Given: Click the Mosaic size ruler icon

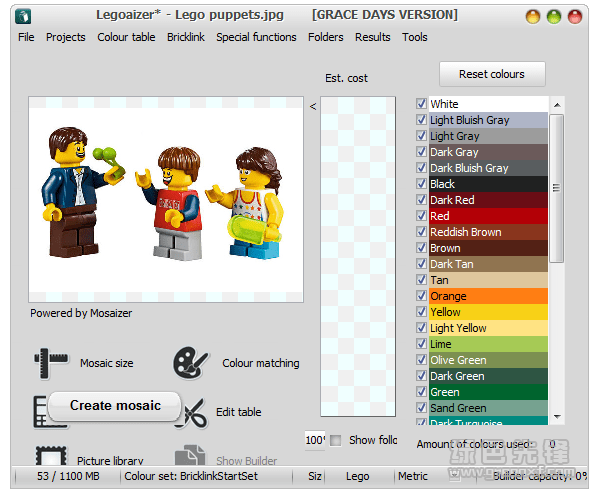Looking at the screenshot, I should click(x=51, y=363).
